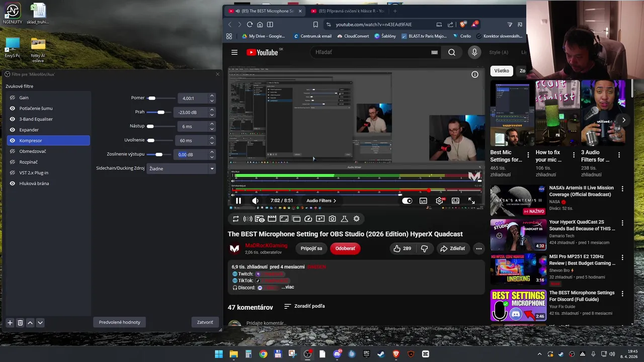This screenshot has height=362, width=644.
Task: Toggle visibility of VST 2.x Plug-in filter
Action: click(13, 173)
